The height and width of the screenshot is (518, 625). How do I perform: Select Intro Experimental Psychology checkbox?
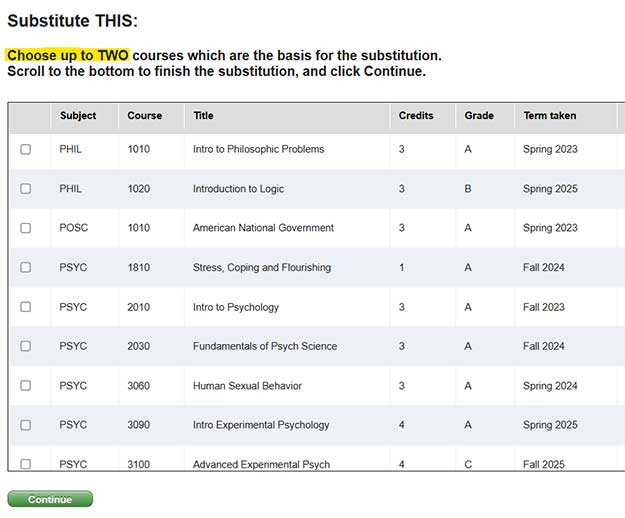coord(26,425)
